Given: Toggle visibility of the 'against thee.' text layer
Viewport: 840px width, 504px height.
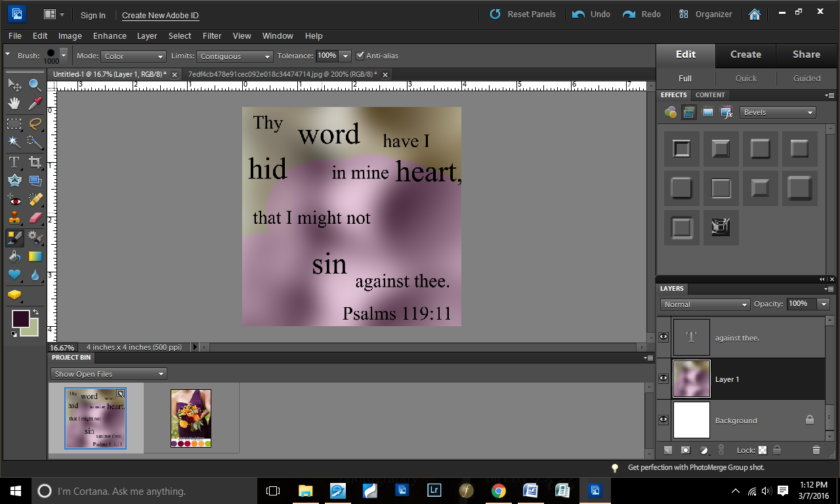Looking at the screenshot, I should coord(663,337).
